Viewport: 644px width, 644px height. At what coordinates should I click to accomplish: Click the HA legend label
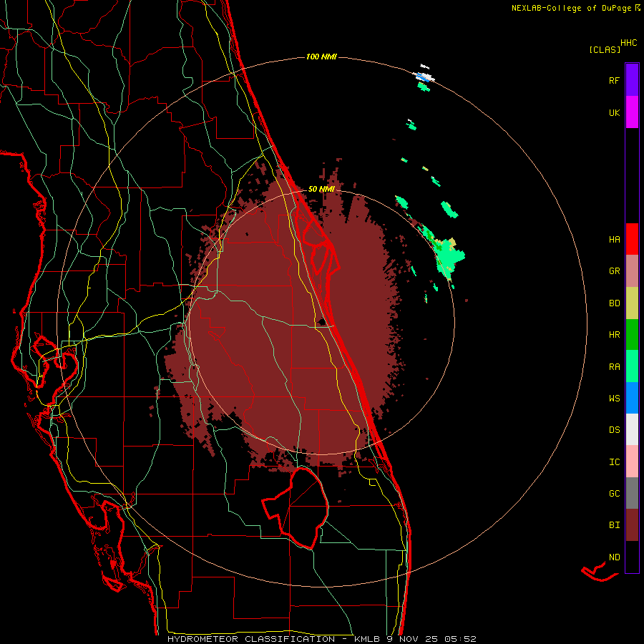pos(614,240)
